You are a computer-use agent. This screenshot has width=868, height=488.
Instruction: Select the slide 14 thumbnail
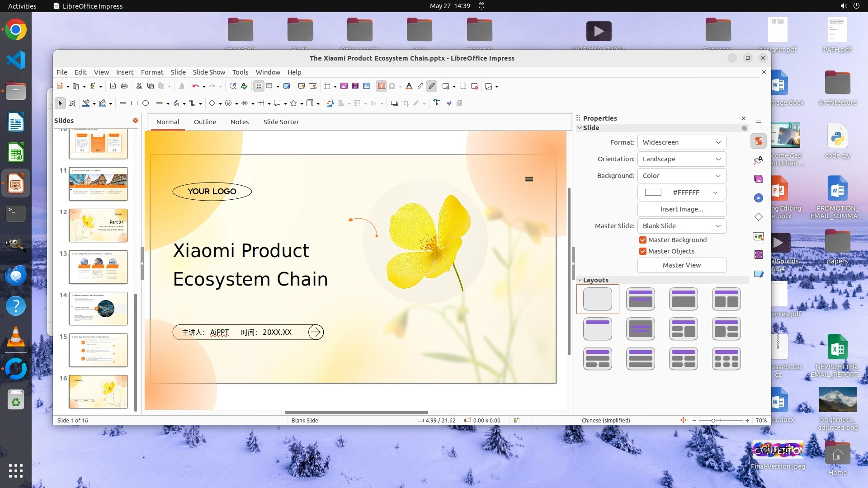tap(98, 309)
